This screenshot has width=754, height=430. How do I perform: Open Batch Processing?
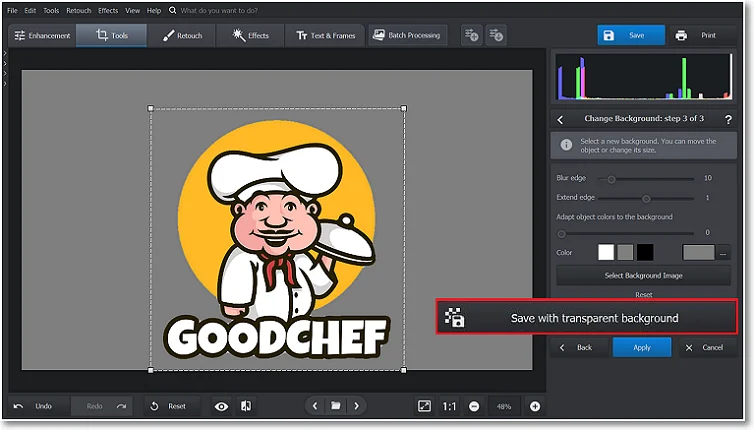(x=407, y=35)
